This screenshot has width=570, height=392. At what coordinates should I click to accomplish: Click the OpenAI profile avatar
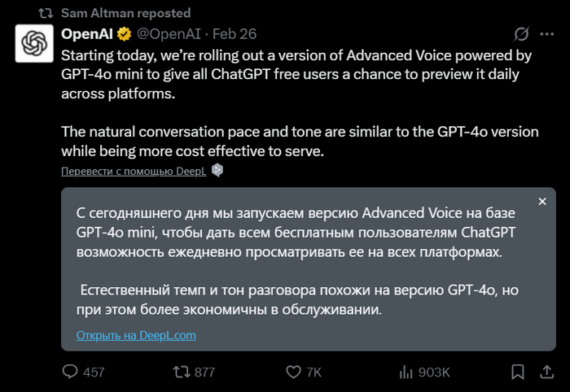[35, 43]
